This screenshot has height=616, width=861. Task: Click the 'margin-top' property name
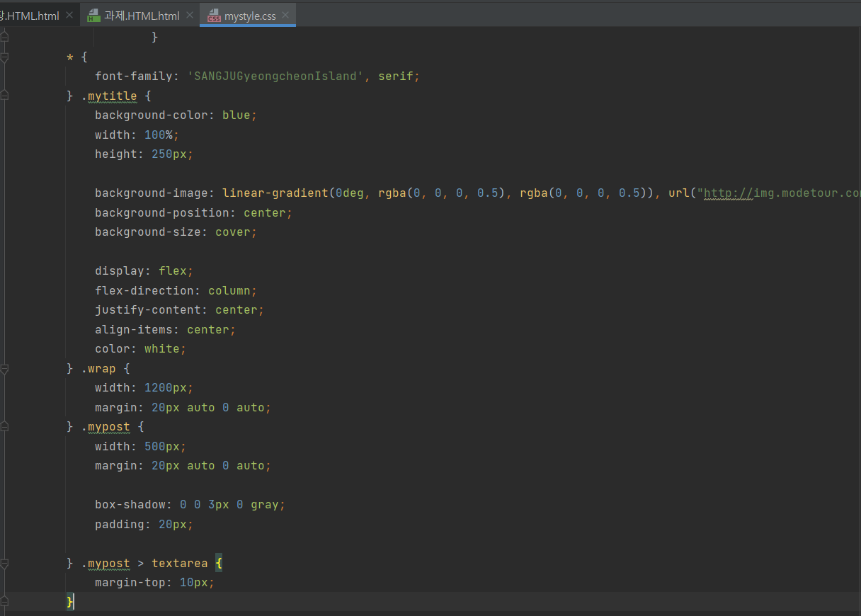(x=130, y=583)
